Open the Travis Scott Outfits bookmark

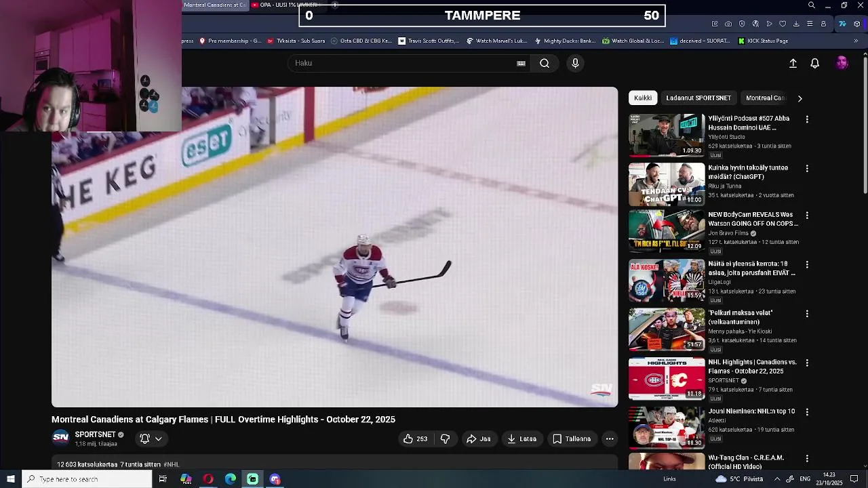point(429,41)
